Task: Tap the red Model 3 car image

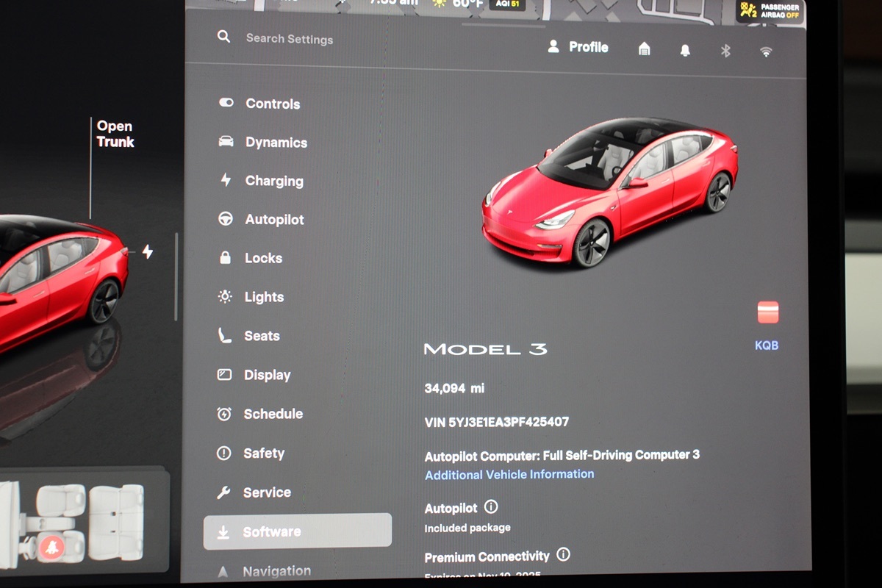Action: click(x=609, y=191)
